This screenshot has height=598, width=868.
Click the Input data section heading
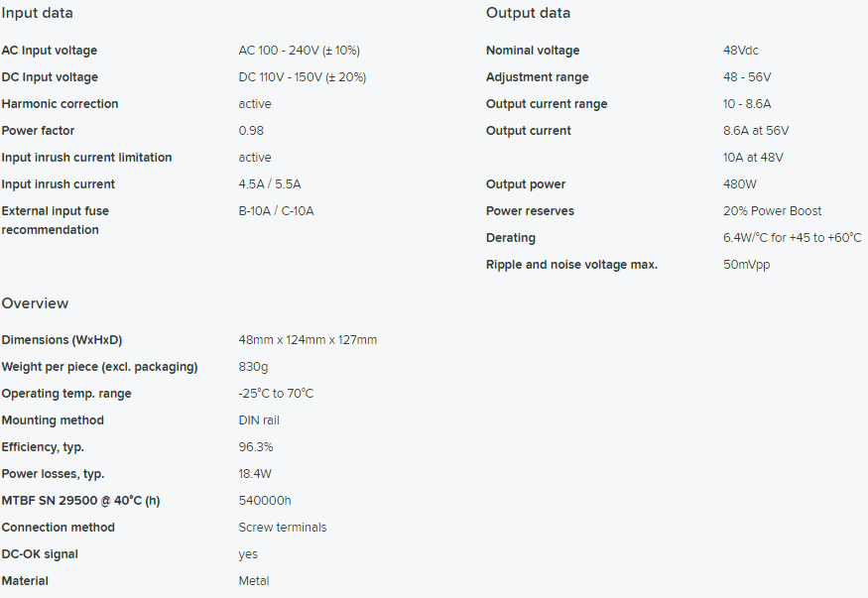pos(37,13)
